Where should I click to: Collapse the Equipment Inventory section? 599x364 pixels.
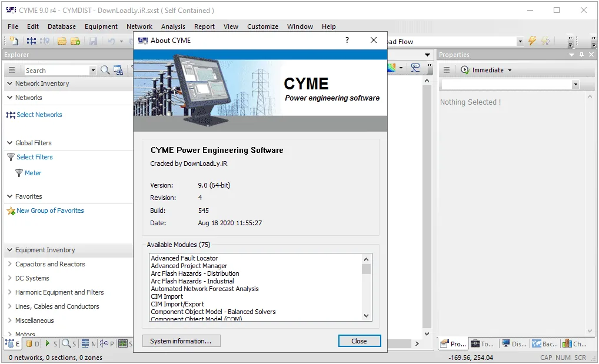tap(10, 250)
